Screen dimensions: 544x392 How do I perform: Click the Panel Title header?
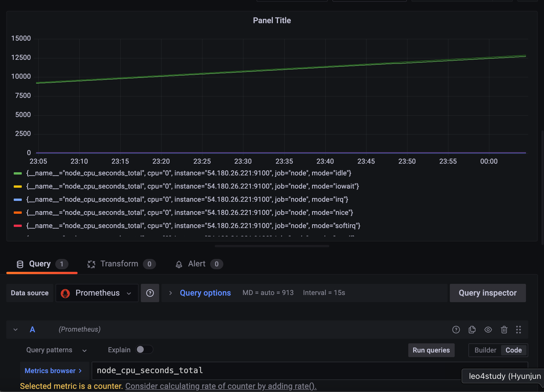[x=272, y=21]
